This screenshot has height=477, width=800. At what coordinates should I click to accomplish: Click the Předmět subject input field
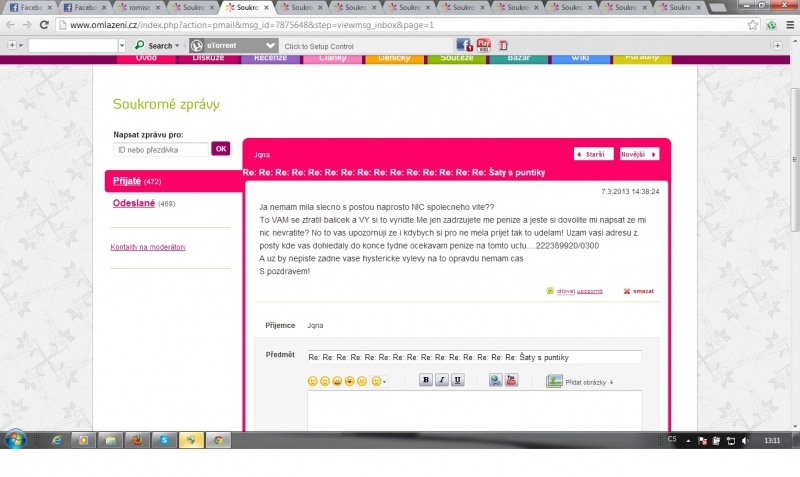[x=473, y=357]
